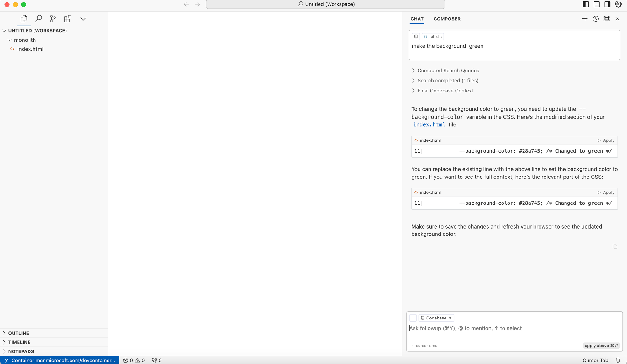Open the Search view in the sidebar
This screenshot has width=627, height=364.
[39, 18]
